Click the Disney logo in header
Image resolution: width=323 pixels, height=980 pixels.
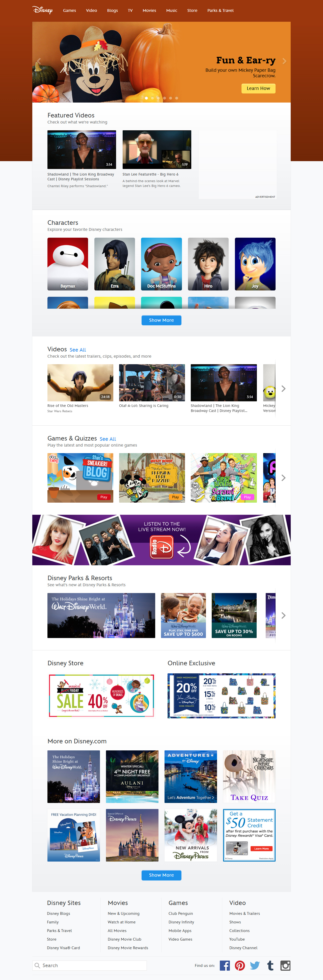pos(43,10)
